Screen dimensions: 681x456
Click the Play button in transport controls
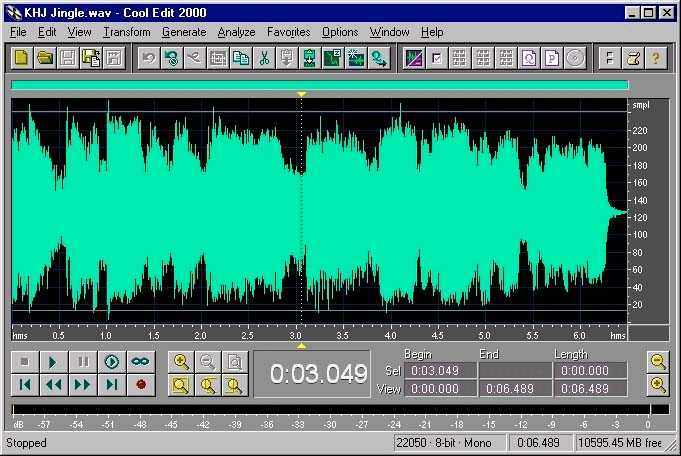pyautogui.click(x=53, y=362)
